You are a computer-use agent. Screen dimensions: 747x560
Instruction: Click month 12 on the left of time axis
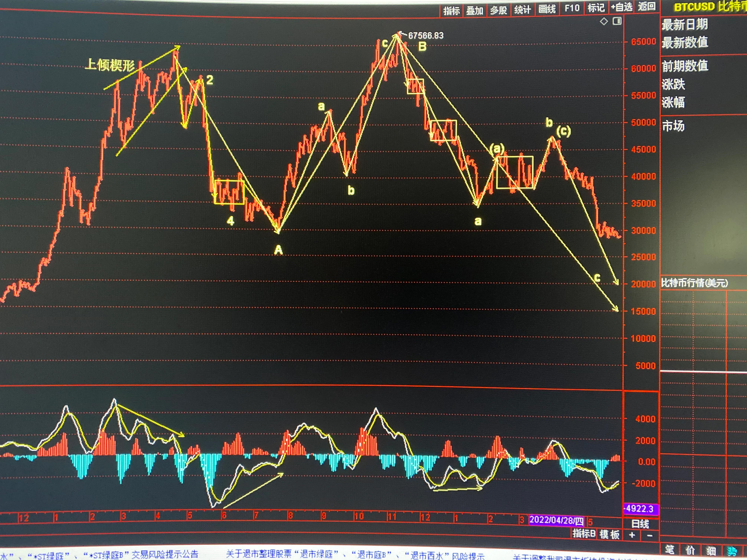(x=24, y=518)
